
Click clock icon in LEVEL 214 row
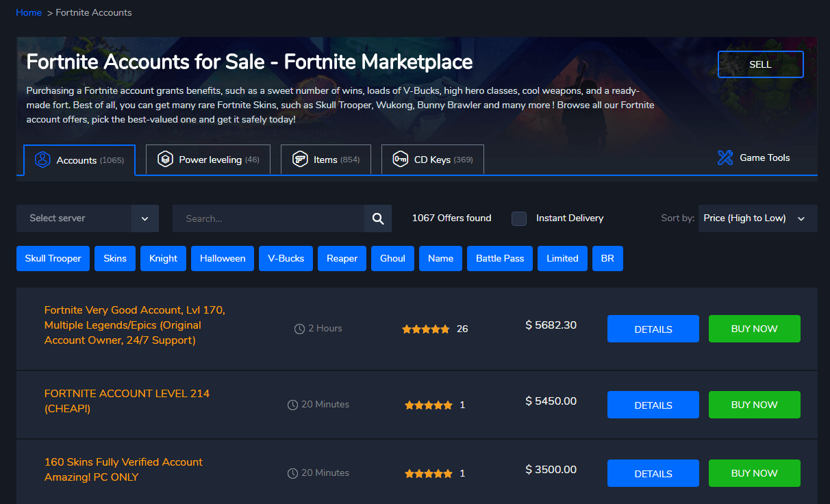click(292, 405)
